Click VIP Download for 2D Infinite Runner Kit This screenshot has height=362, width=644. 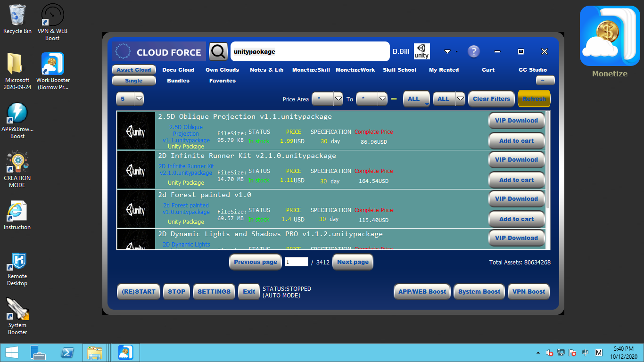pos(516,160)
